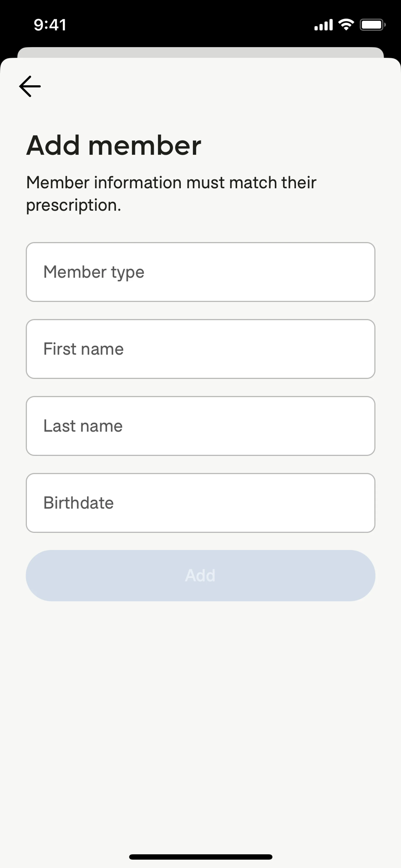Image resolution: width=401 pixels, height=868 pixels.
Task: Click the "Birthdate" placeholder text
Action: [79, 503]
